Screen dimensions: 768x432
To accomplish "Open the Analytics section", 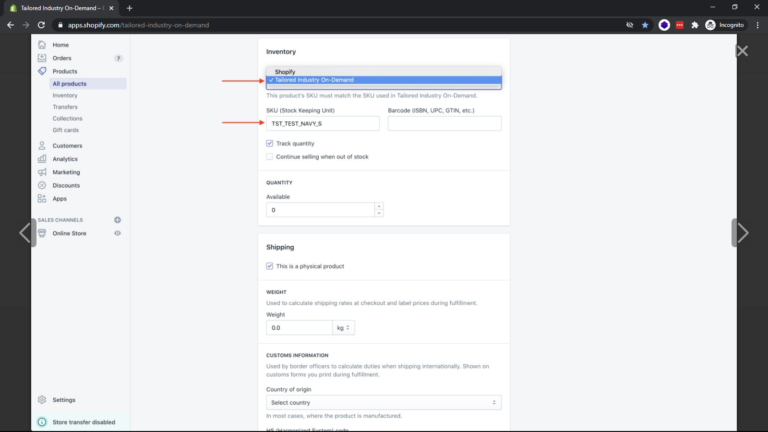I will 65,159.
